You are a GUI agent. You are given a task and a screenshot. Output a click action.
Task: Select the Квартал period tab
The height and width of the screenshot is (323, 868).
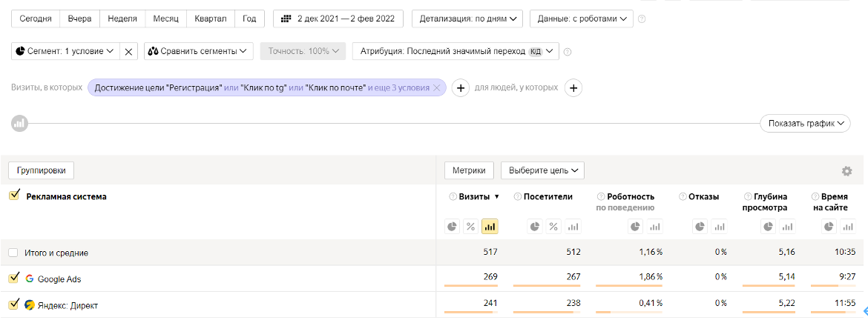(211, 19)
